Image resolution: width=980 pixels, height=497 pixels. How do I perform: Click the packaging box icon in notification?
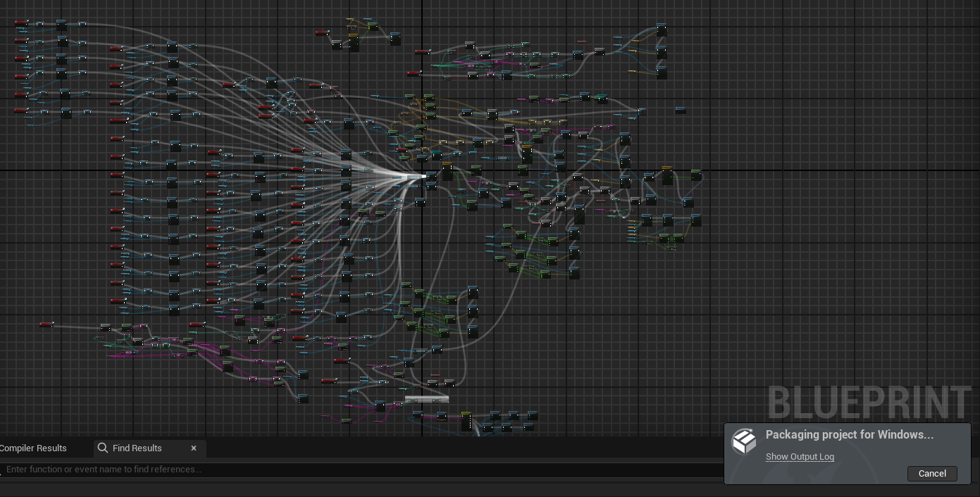pos(744,442)
